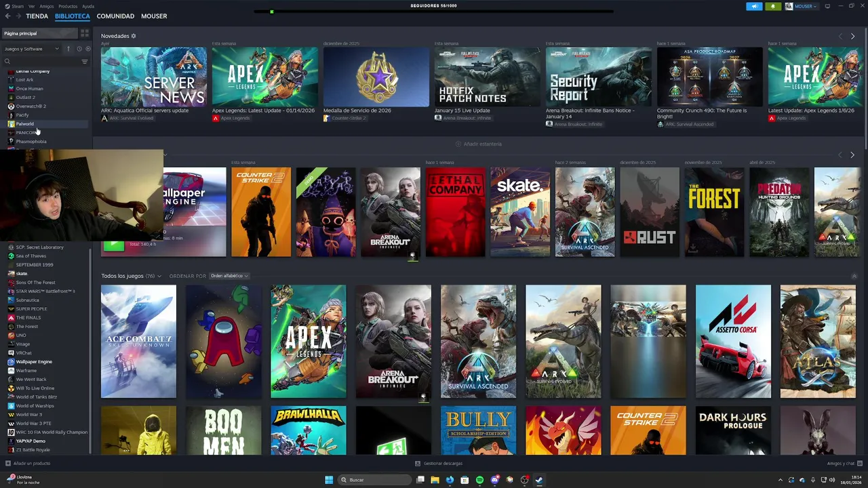This screenshot has width=868, height=488.
Task: Open Counter-Strike 2 in recent games shelf
Action: pyautogui.click(x=261, y=212)
